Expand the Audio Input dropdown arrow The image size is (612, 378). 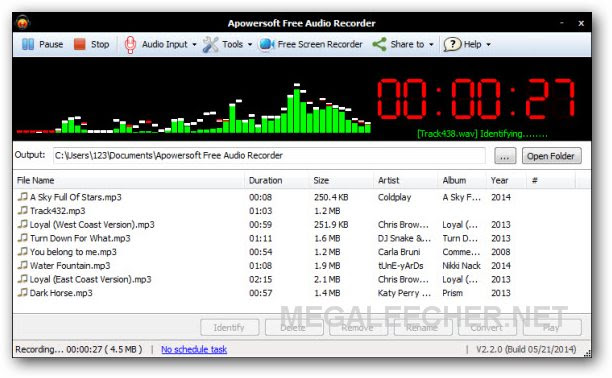(x=194, y=45)
